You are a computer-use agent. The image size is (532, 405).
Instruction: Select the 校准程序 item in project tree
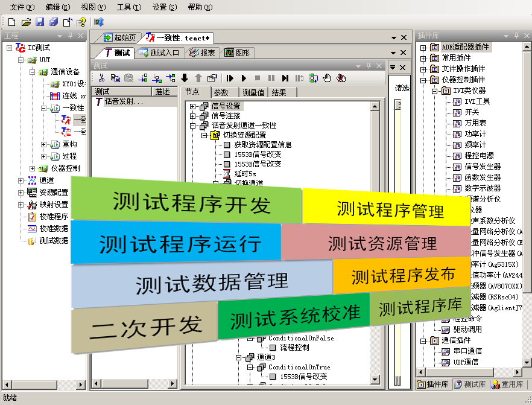tap(54, 217)
